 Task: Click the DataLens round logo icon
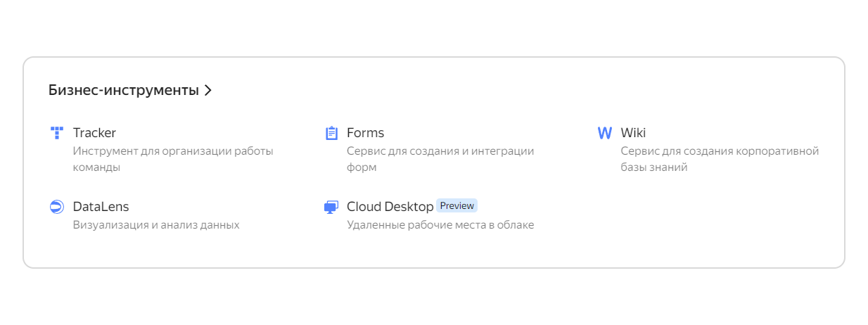coord(57,207)
